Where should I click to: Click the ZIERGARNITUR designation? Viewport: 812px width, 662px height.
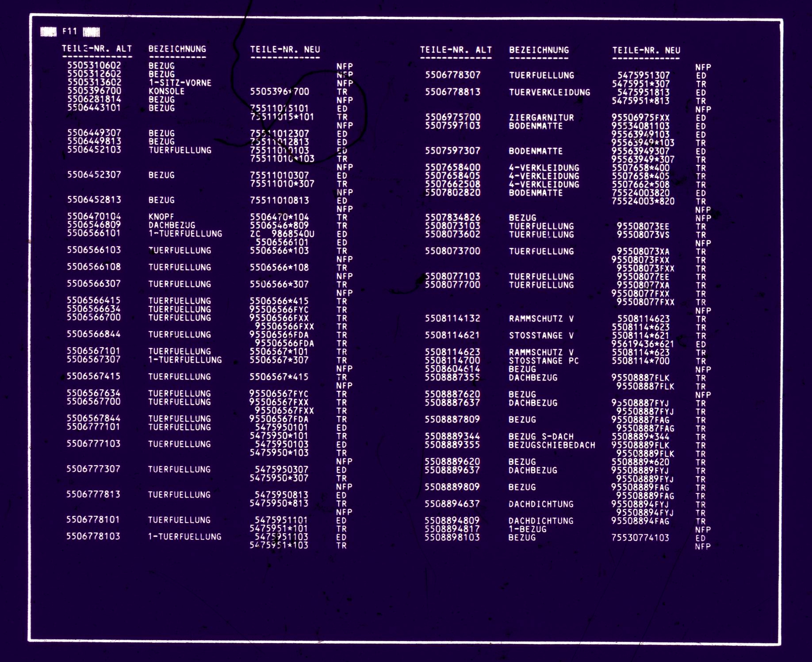click(x=541, y=118)
